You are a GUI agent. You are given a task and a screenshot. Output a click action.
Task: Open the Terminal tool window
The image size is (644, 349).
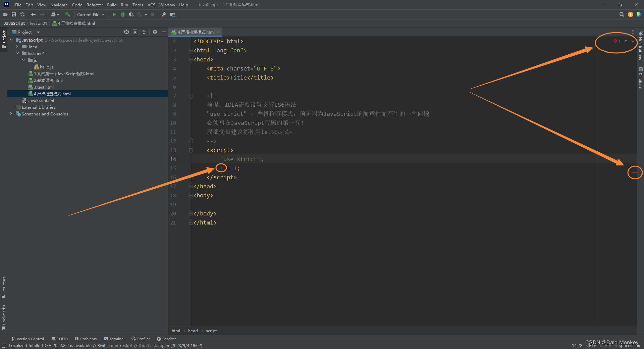click(114, 339)
